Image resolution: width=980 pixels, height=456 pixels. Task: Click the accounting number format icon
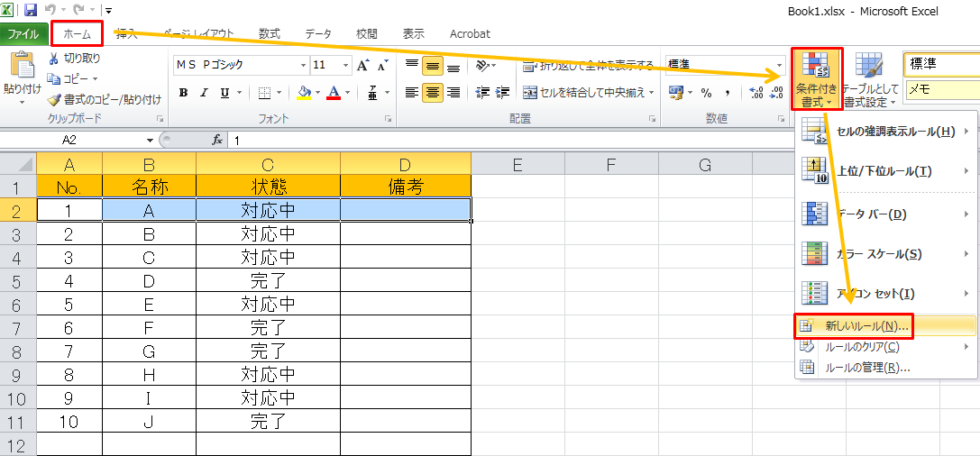[676, 93]
